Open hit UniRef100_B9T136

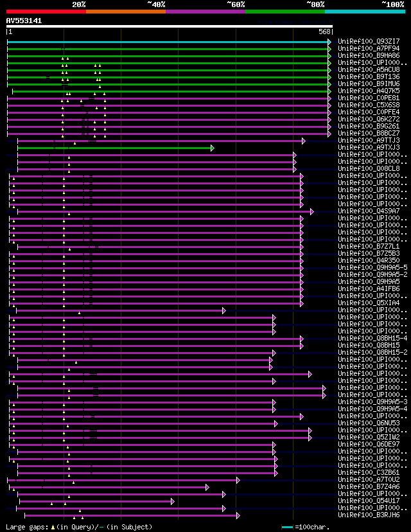[x=369, y=76]
